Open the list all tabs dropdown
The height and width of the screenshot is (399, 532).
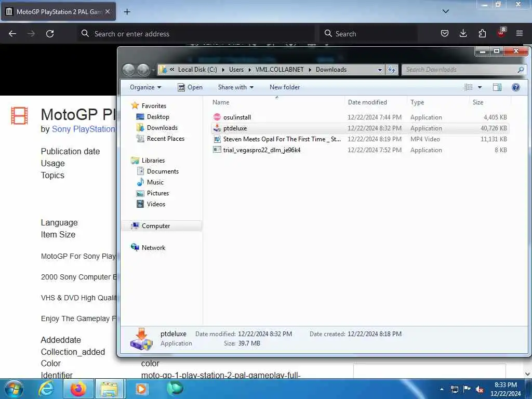pos(445,11)
